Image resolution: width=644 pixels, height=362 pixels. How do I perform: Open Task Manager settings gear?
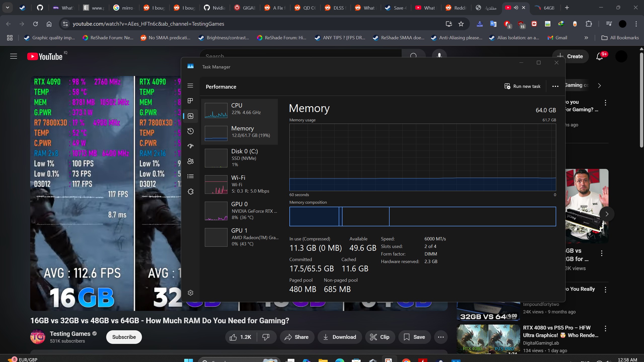(x=191, y=293)
